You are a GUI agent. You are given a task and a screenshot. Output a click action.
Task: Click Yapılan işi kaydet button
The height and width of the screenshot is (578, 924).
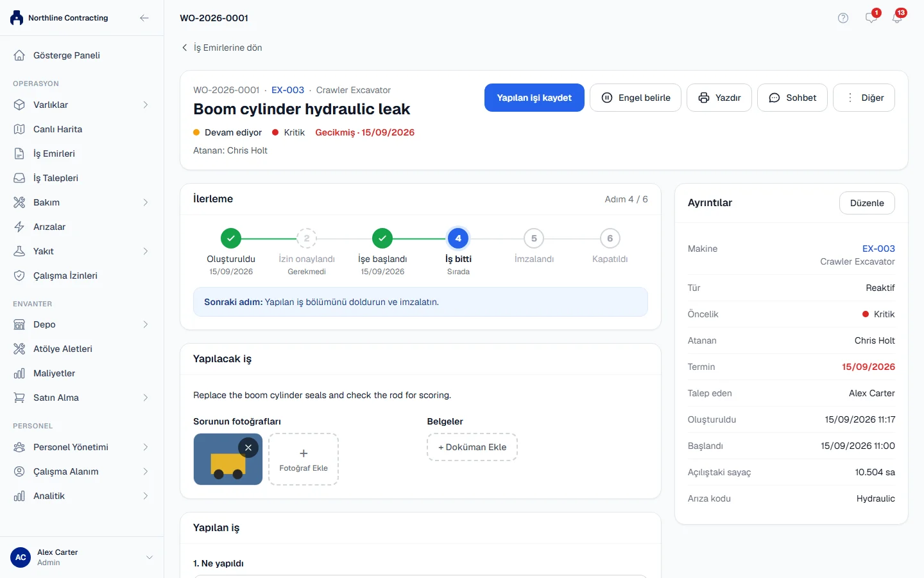tap(535, 98)
